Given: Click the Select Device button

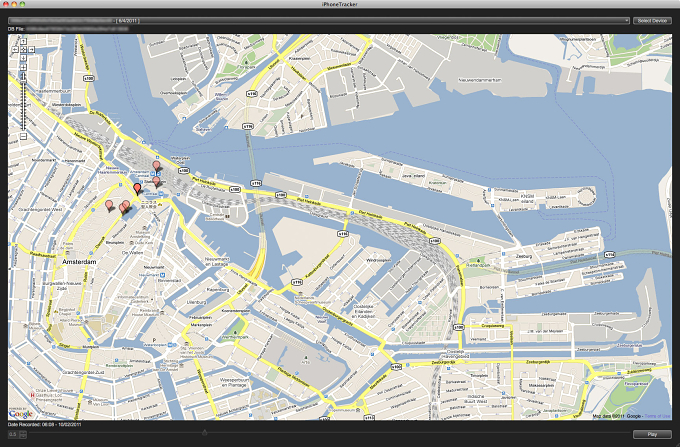Looking at the screenshot, I should [652, 20].
